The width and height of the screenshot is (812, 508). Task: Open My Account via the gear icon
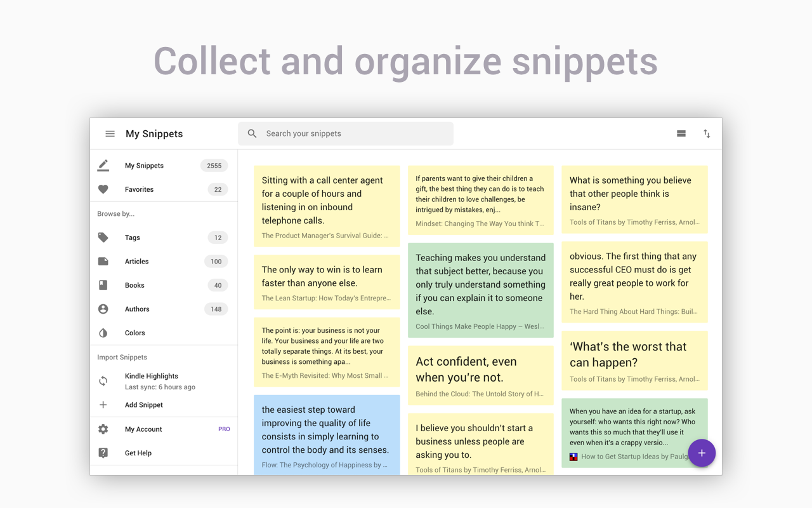[103, 429]
